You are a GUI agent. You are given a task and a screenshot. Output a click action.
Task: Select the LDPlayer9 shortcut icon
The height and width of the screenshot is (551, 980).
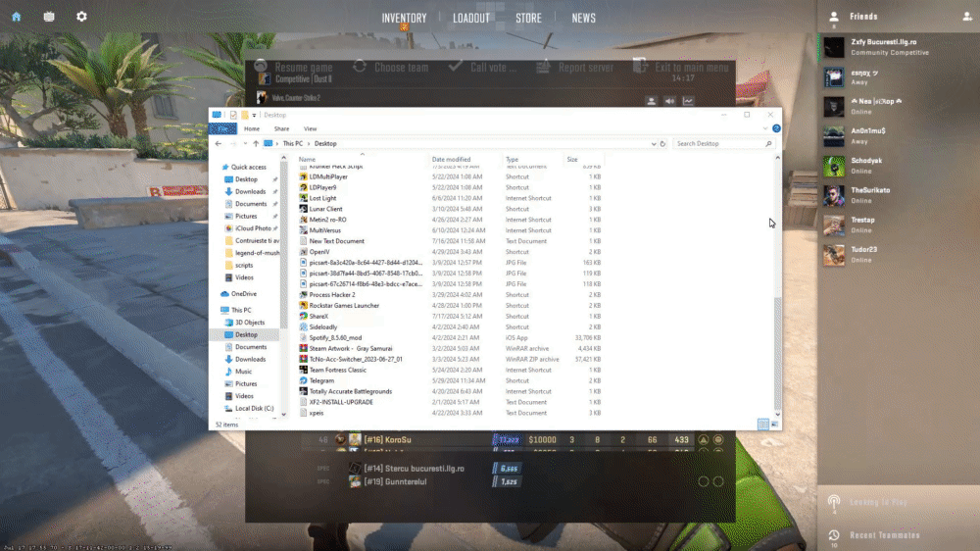pyautogui.click(x=303, y=187)
